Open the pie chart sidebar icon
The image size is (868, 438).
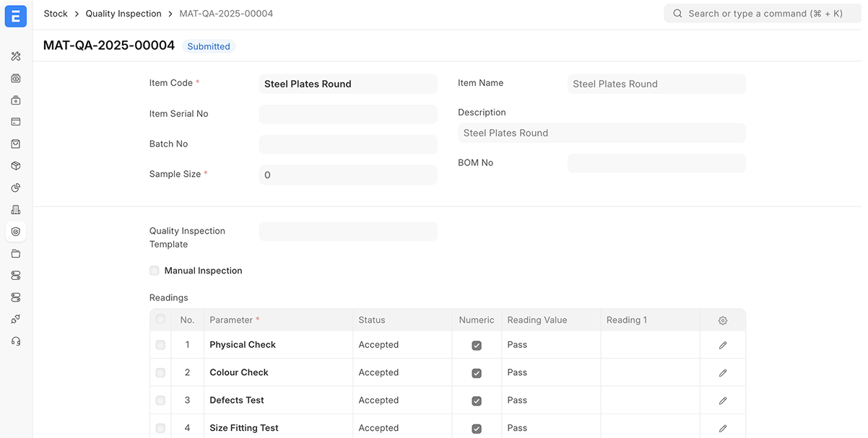tap(16, 188)
